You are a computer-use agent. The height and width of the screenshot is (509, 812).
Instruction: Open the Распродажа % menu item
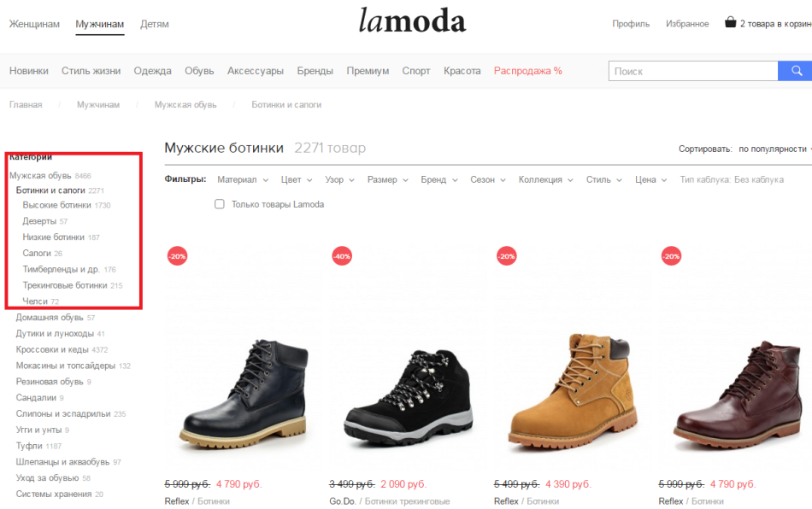coord(527,71)
